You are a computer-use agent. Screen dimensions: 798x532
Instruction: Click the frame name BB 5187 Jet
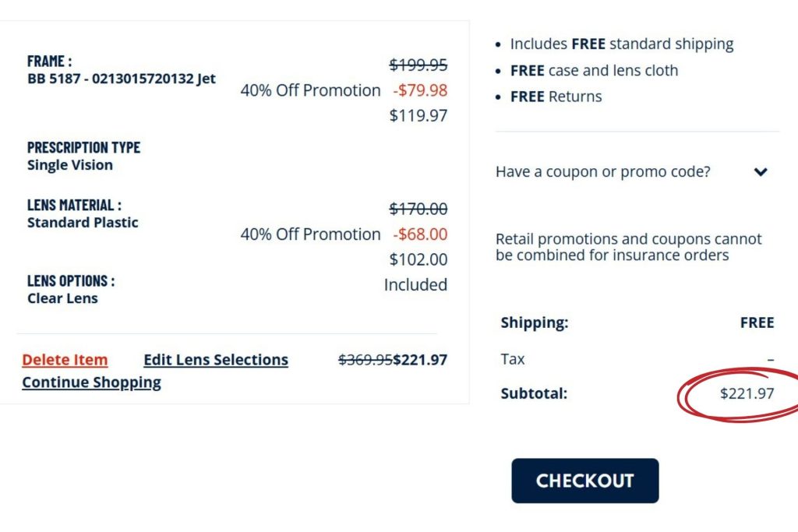(122, 79)
